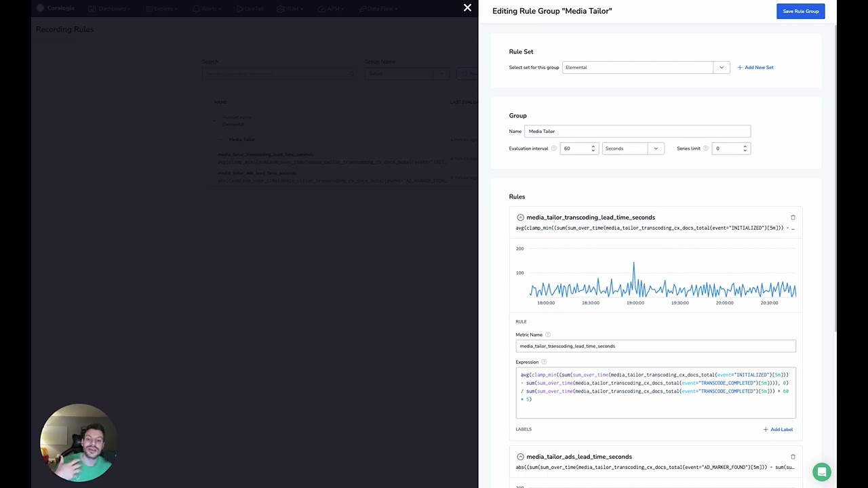Click the background Search rules field
Screen dimensions: 868x488
click(x=279, y=74)
